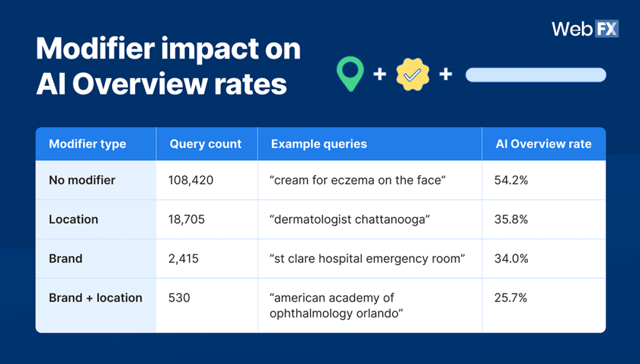Open the Example queries header
Viewport: 640px width, 364px height.
(x=318, y=144)
